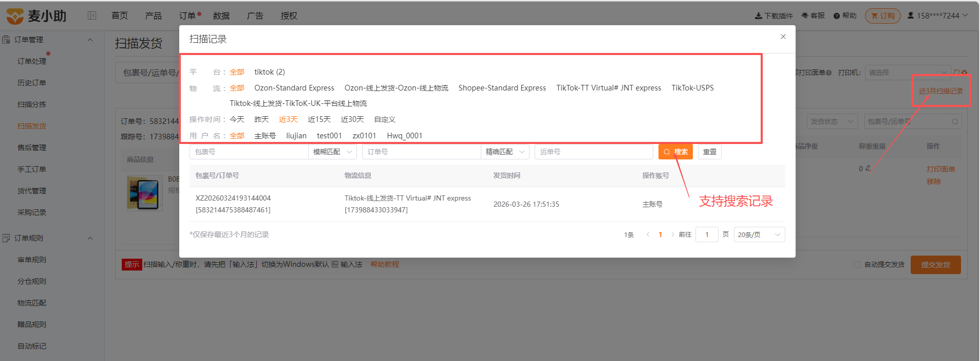Select 扫描分拣 in the sidebar
The width and height of the screenshot is (980, 361).
pos(32,104)
